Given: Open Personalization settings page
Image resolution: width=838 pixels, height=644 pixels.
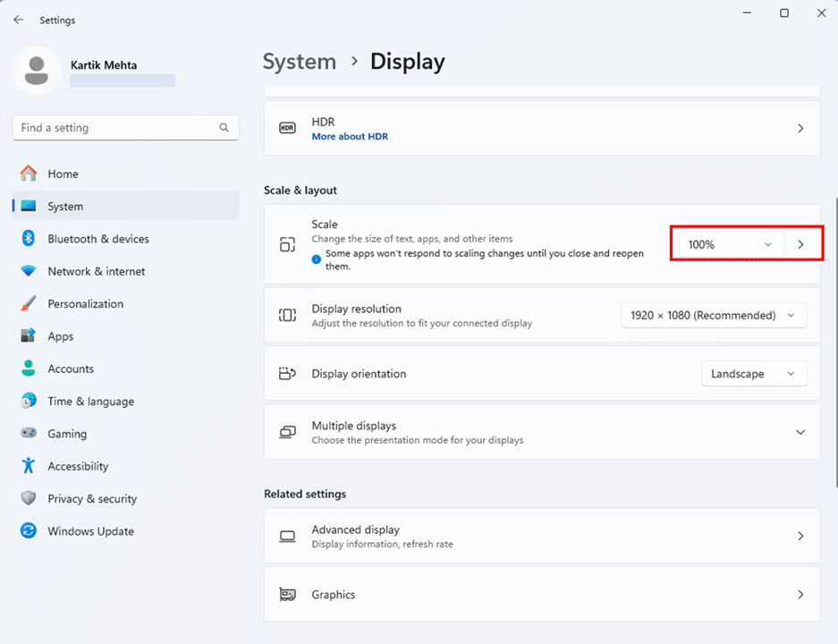Looking at the screenshot, I should click(x=125, y=303).
